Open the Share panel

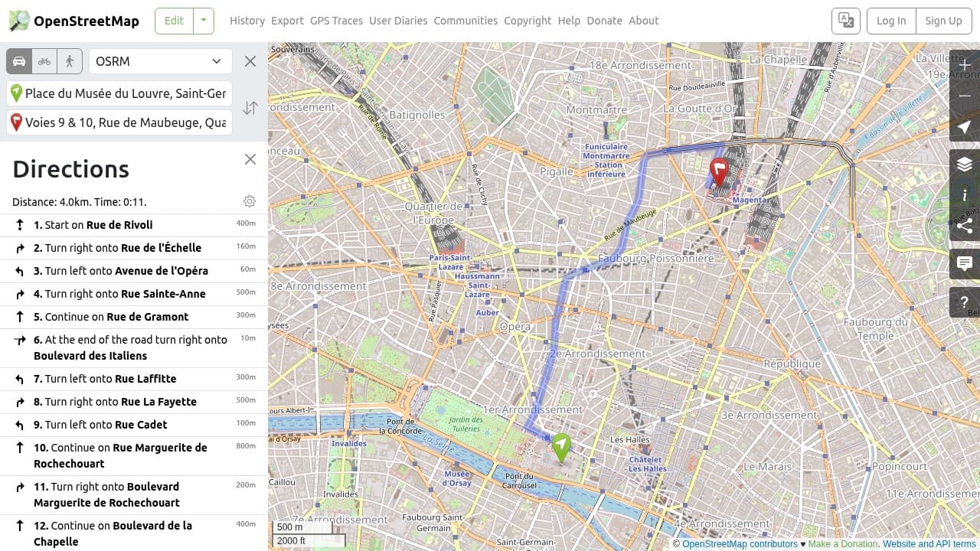[965, 226]
